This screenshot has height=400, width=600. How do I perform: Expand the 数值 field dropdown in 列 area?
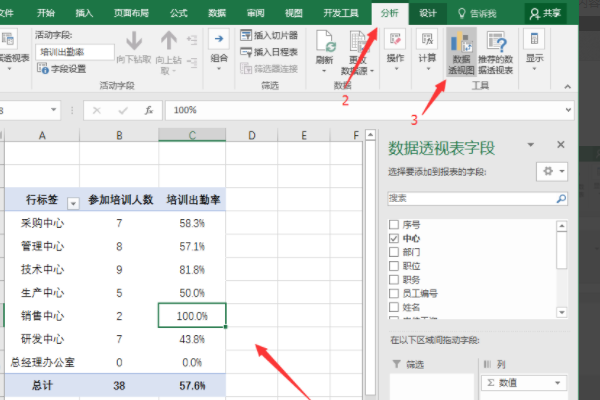click(557, 383)
